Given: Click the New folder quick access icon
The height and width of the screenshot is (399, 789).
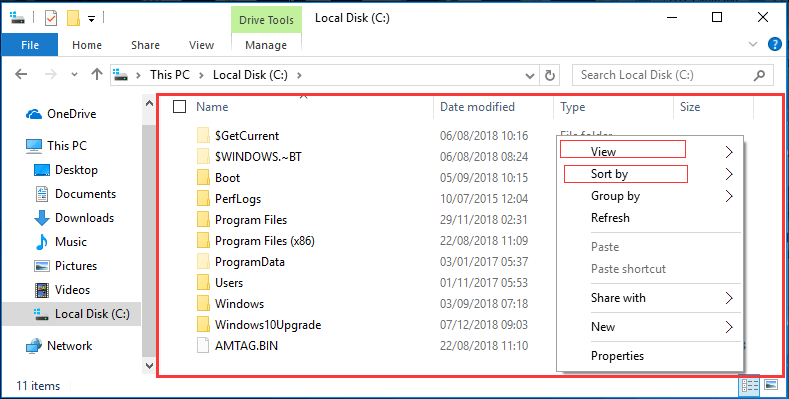Looking at the screenshot, I should point(73,19).
